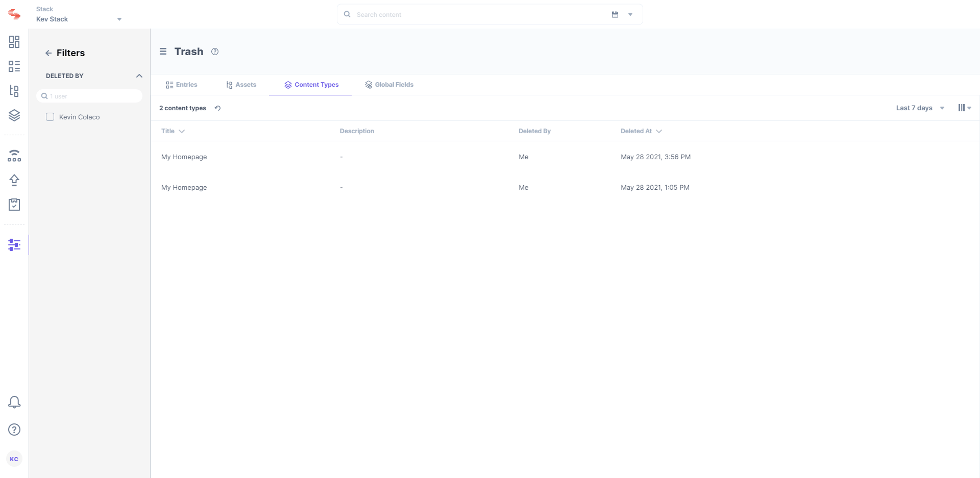
Task: Collapse the Deleted By filter section
Action: (x=139, y=76)
